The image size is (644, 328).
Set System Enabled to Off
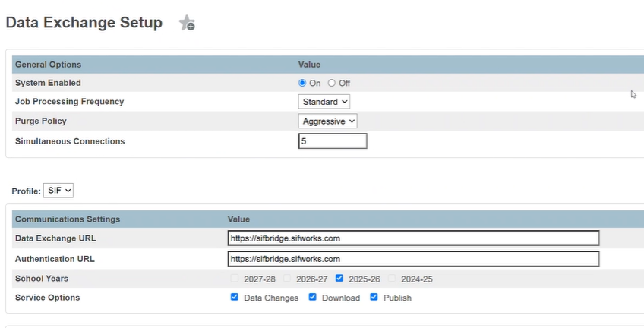click(331, 83)
